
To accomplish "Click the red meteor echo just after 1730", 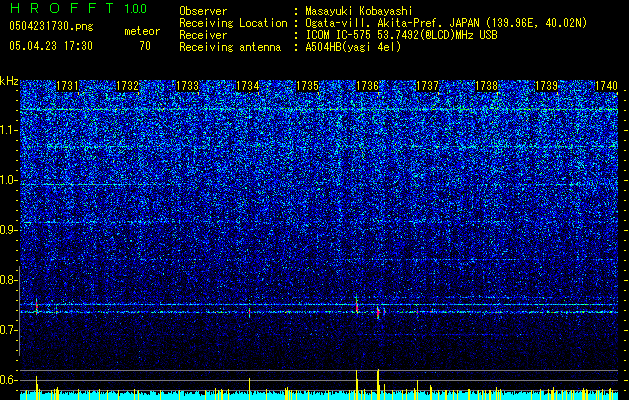I will click(37, 306).
